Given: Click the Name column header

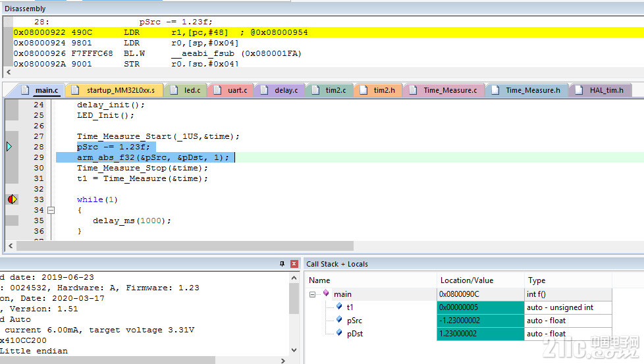Looking at the screenshot, I should 371,280.
